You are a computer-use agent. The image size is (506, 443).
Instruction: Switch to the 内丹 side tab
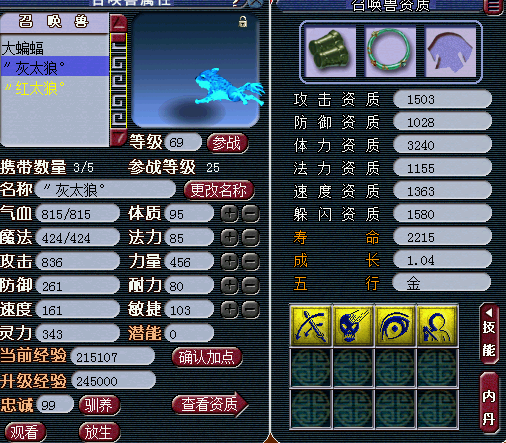(x=489, y=403)
